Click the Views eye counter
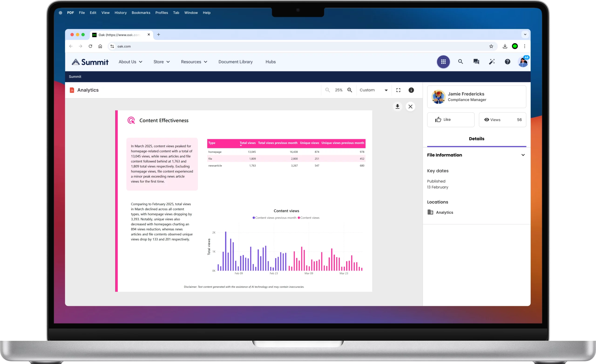 click(502, 120)
